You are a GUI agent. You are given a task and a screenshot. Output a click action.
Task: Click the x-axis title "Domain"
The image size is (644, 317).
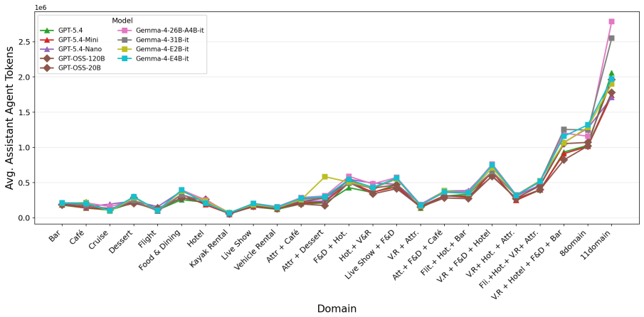point(337,308)
